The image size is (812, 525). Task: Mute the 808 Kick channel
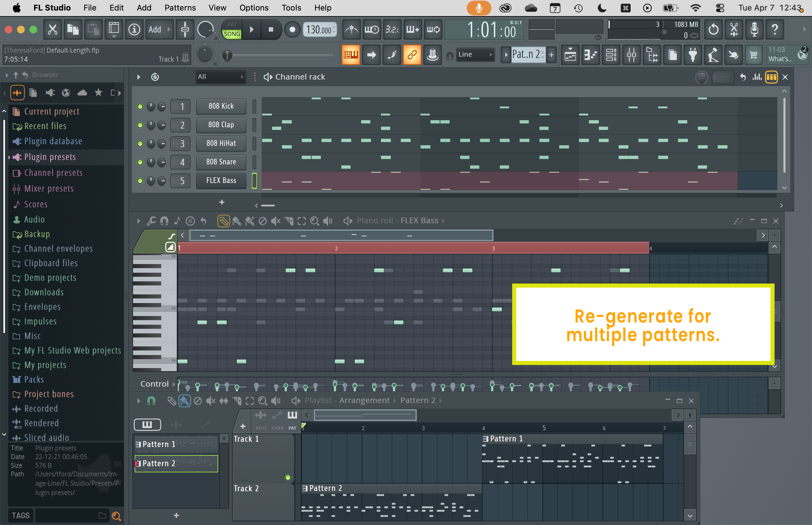140,106
